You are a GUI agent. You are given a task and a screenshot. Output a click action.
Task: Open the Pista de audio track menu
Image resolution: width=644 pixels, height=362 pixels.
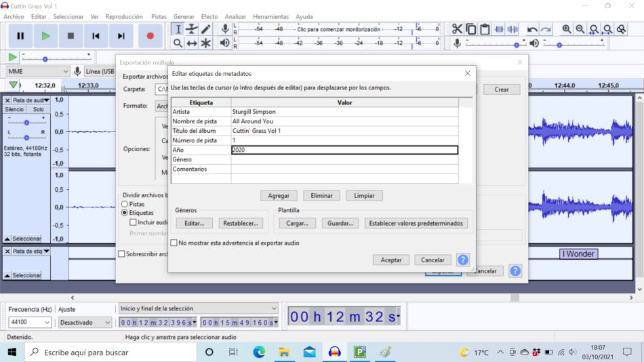31,100
